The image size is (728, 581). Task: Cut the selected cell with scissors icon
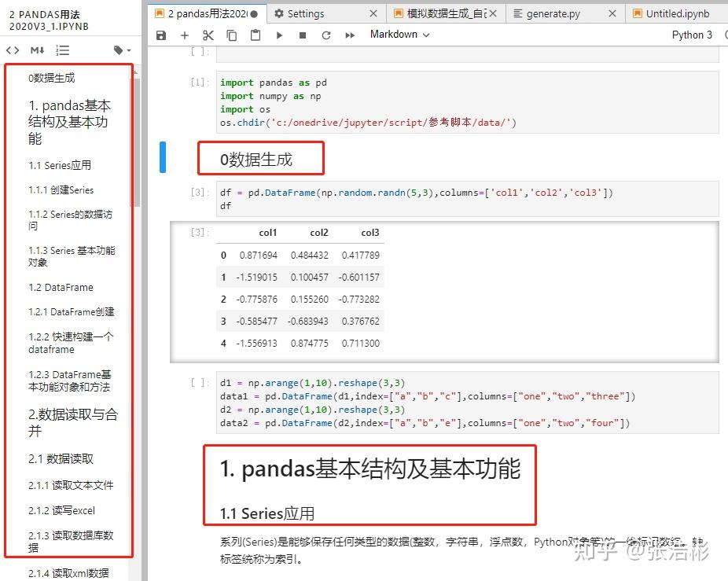tap(207, 35)
